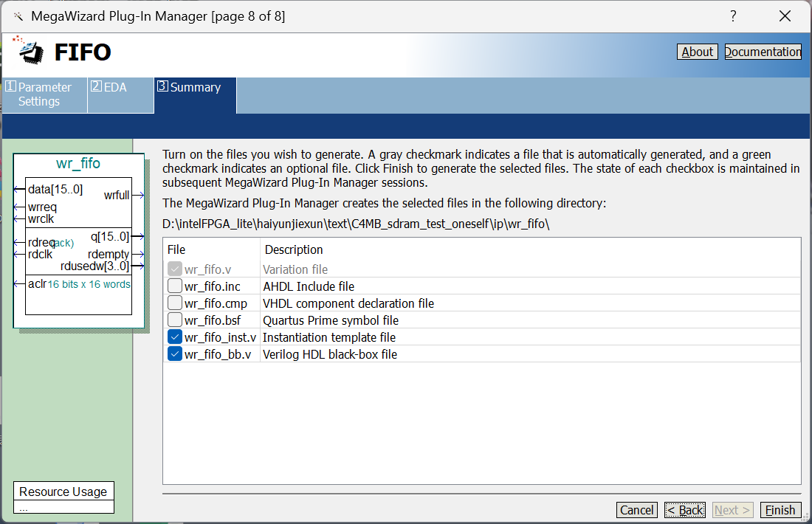
Task: Click the rdempty port label
Action: pyautogui.click(x=109, y=254)
